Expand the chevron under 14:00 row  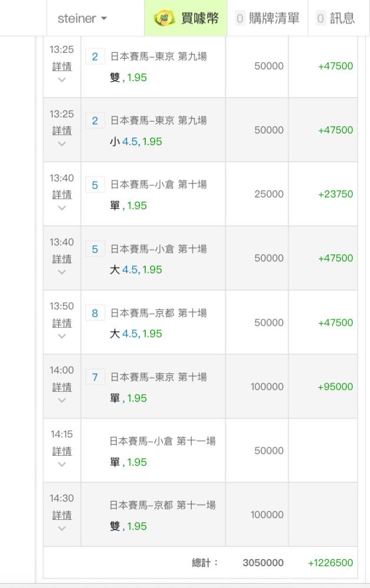(x=62, y=400)
